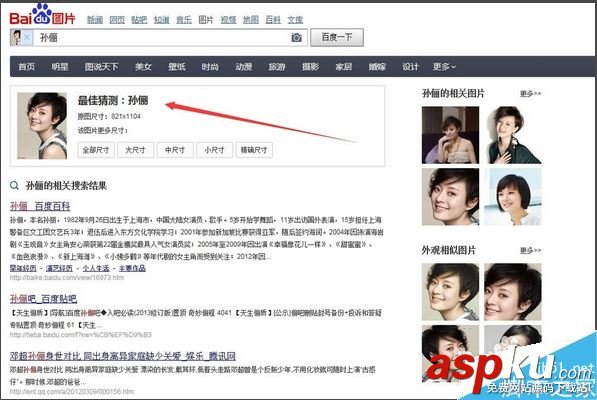Remove uploaded image with the x icon
The height and width of the screenshot is (400, 597).
coord(27,37)
